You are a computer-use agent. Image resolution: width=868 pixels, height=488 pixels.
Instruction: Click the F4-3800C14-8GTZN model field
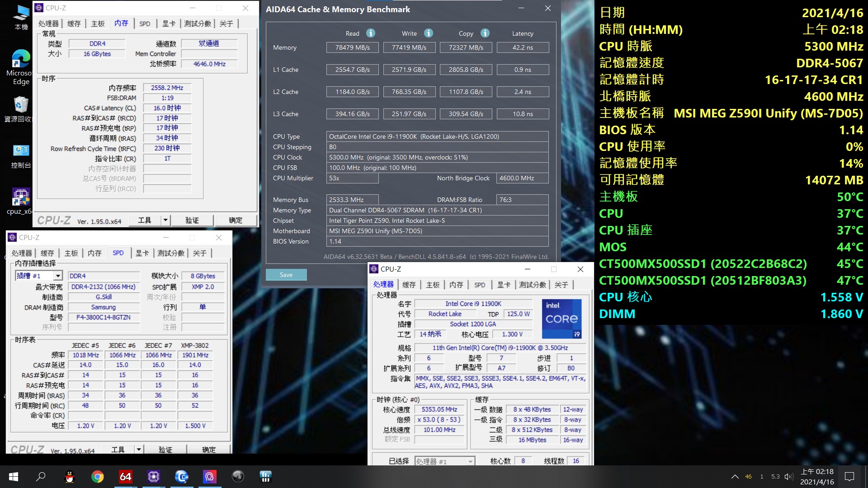click(104, 317)
